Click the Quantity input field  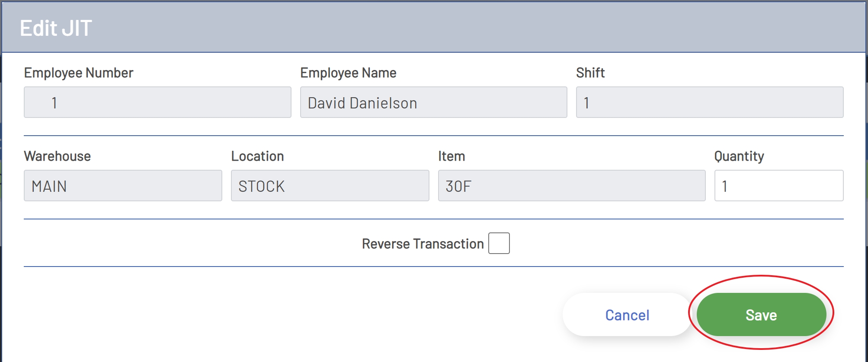click(x=778, y=186)
